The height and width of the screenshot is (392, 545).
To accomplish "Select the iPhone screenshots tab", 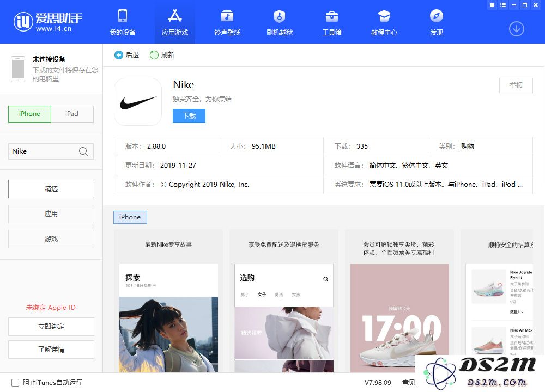I will click(x=130, y=217).
